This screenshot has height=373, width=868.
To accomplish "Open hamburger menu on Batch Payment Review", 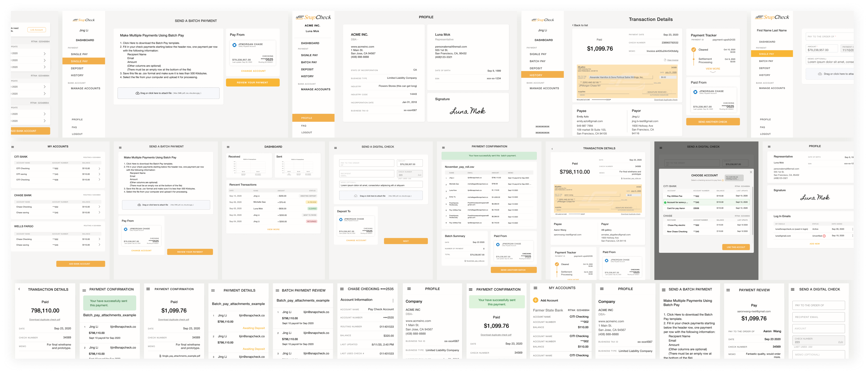I will [277, 290].
